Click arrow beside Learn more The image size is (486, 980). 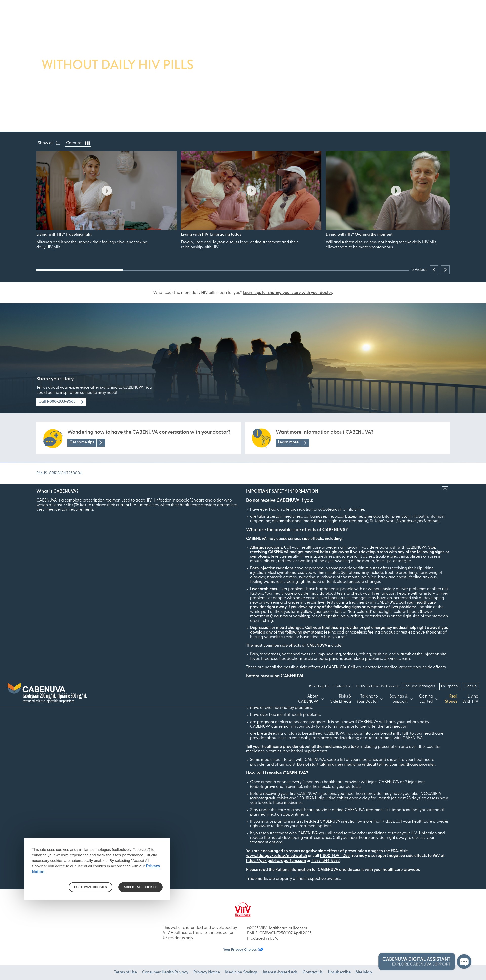(x=305, y=442)
